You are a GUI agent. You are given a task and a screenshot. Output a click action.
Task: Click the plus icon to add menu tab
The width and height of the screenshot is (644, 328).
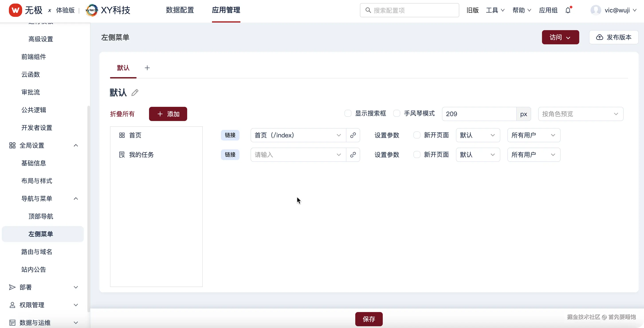(147, 68)
